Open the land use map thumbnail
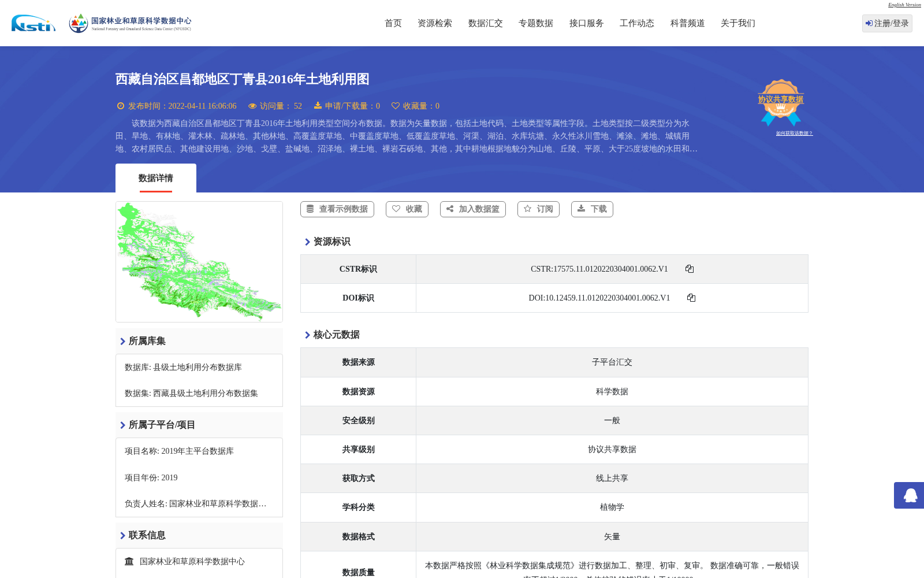 coord(199,262)
